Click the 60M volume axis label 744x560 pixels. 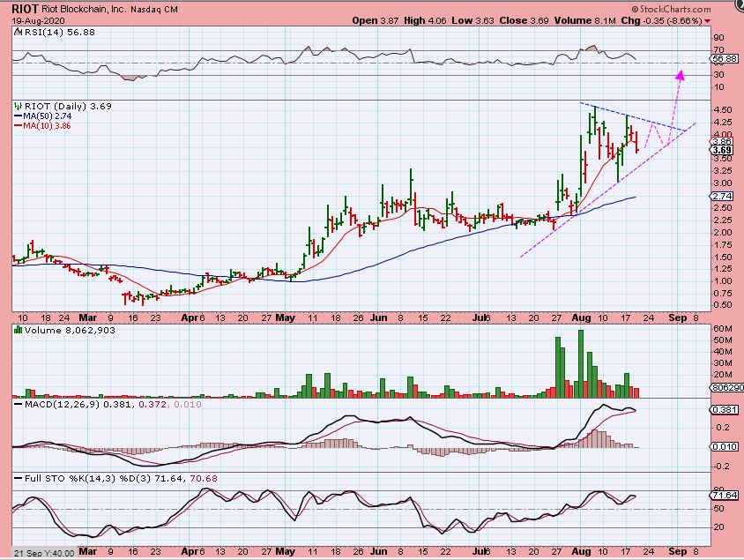pos(722,328)
